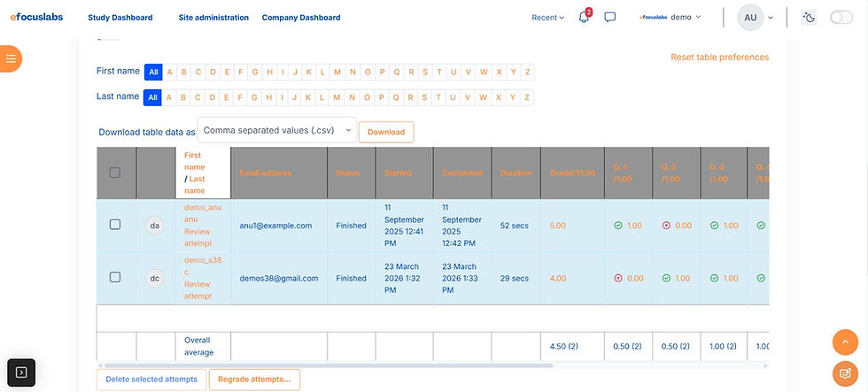Click the scroll-to-top arrow button
This screenshot has height=392, width=868.
(x=845, y=342)
